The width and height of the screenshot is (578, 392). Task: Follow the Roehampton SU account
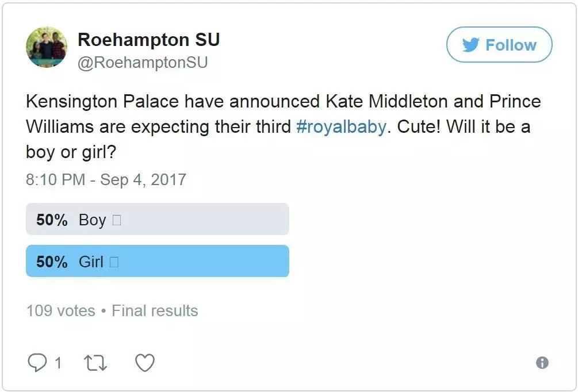(x=499, y=45)
